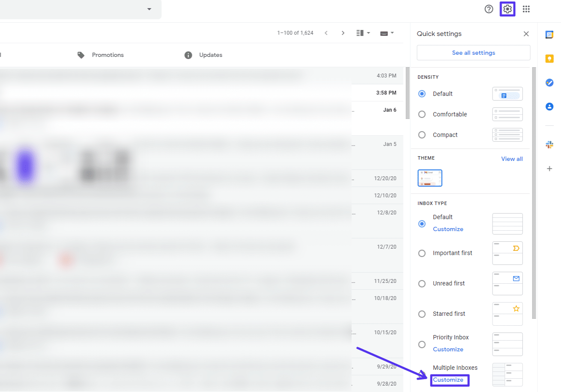Open See all settings
This screenshot has width=561, height=392.
pos(473,53)
